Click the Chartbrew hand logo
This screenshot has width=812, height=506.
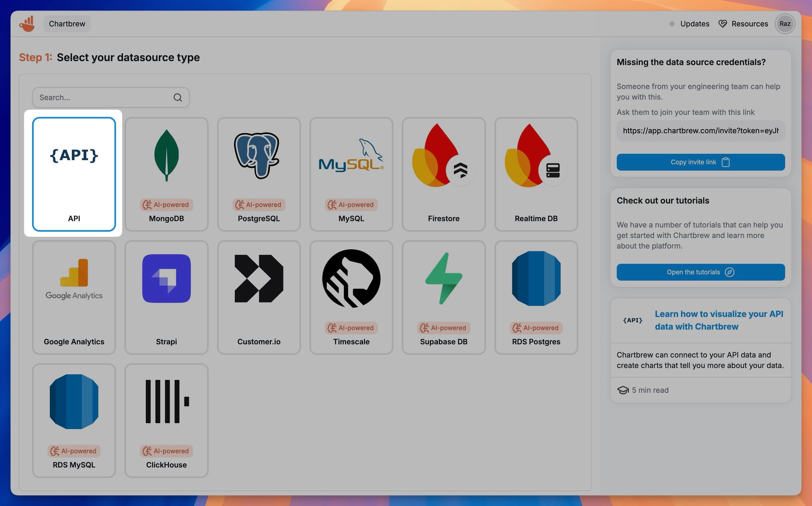coord(27,23)
